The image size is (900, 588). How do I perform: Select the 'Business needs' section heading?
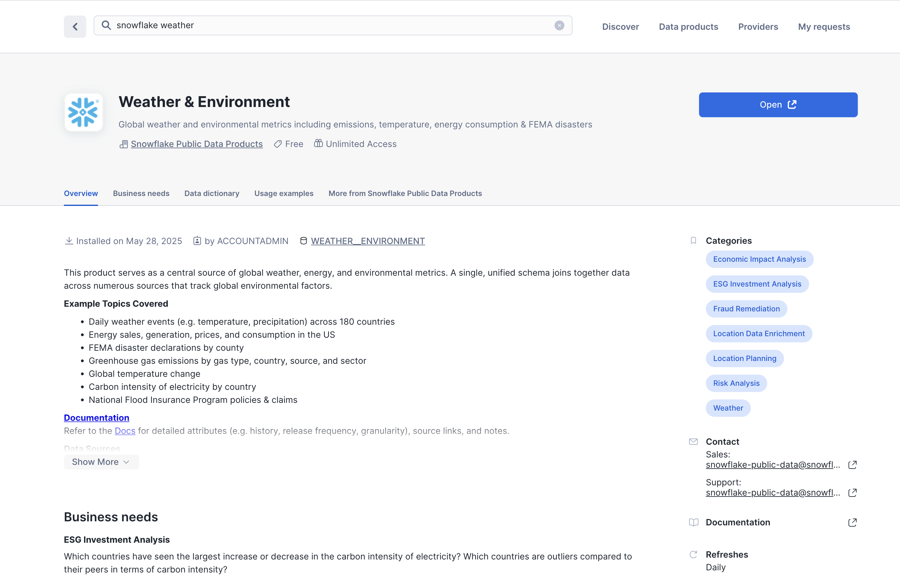111,517
